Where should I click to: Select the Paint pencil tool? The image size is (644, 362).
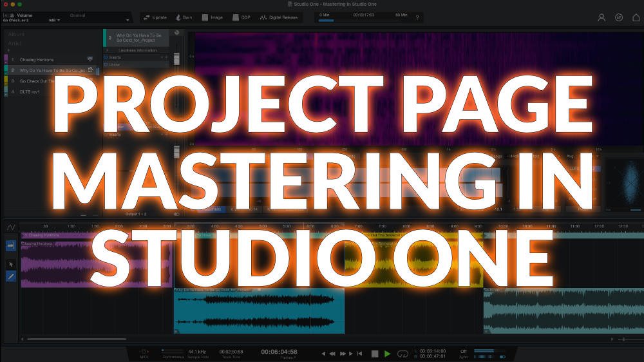[x=11, y=276]
